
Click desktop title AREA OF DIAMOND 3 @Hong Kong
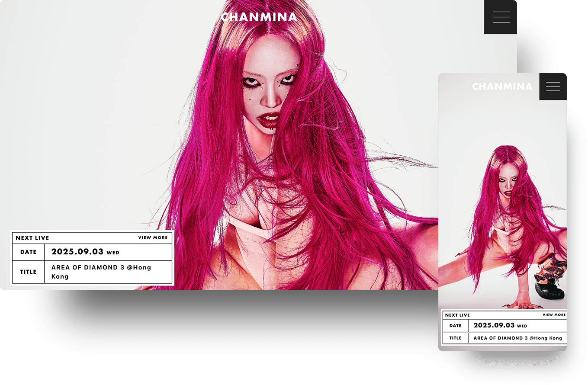[101, 272]
